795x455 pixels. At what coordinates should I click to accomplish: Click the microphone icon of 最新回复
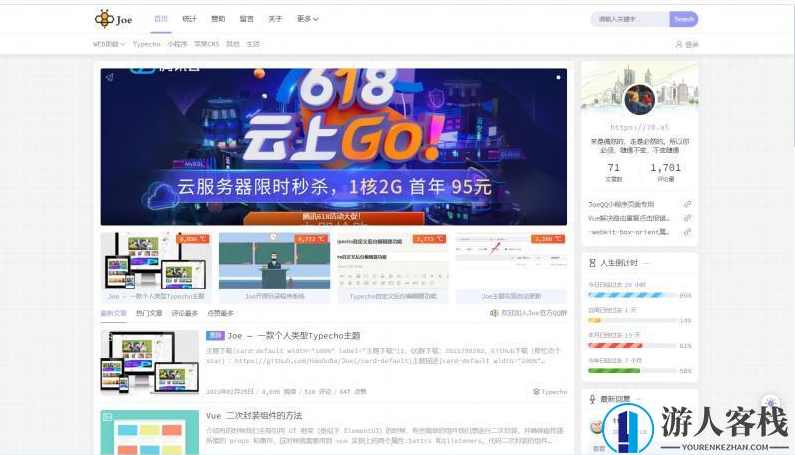pyautogui.click(x=592, y=399)
